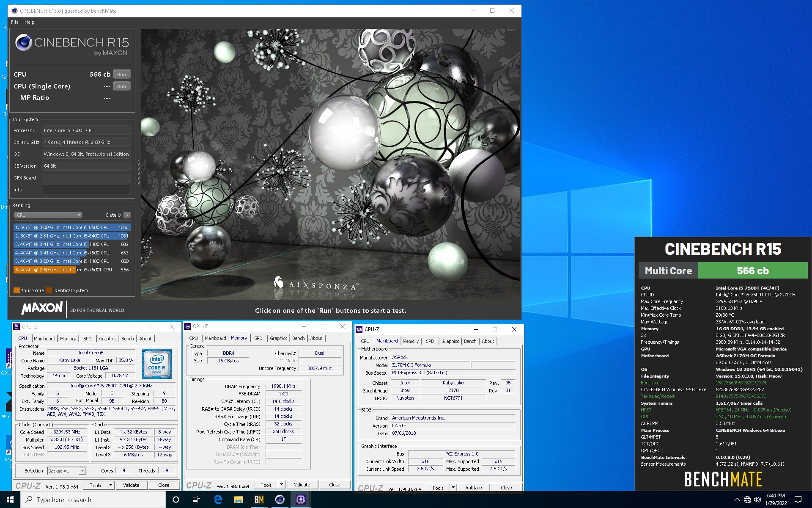
Task: Open File Explorer from taskbar
Action: coord(239,500)
